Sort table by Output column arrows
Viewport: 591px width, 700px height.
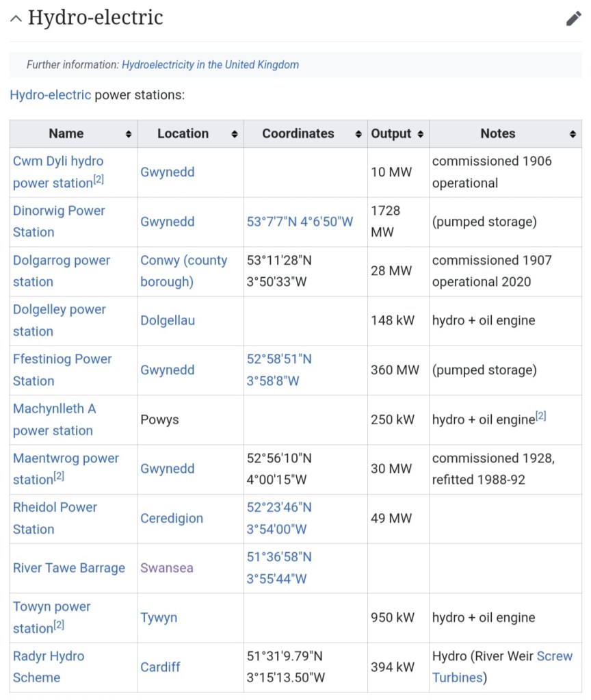tap(420, 134)
